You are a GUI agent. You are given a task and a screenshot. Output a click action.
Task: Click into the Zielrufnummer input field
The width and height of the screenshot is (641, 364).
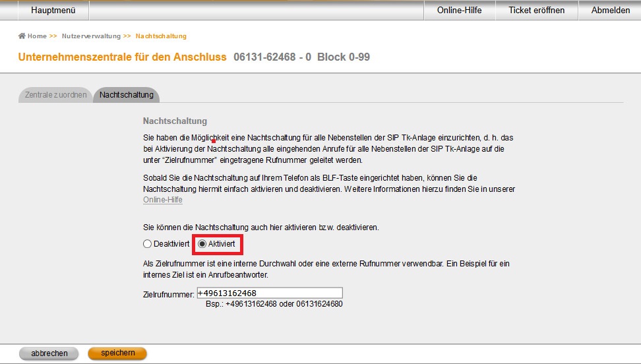(x=270, y=293)
